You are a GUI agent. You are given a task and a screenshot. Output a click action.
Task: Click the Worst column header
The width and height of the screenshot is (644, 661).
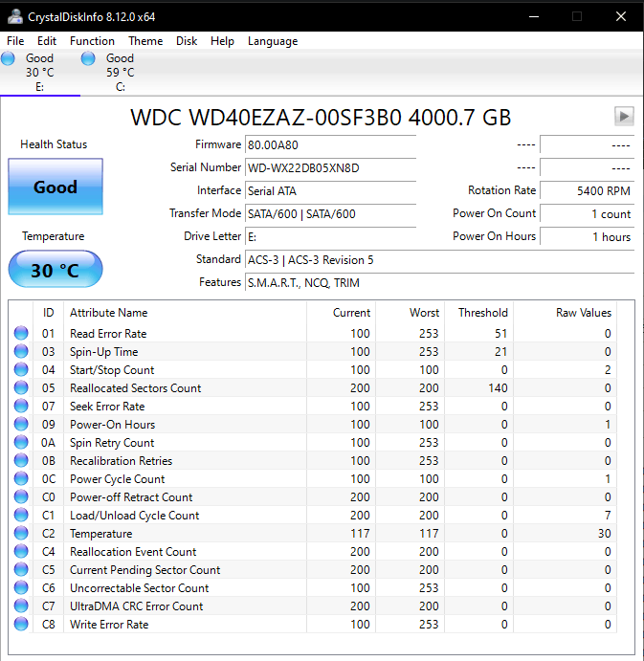[410, 313]
